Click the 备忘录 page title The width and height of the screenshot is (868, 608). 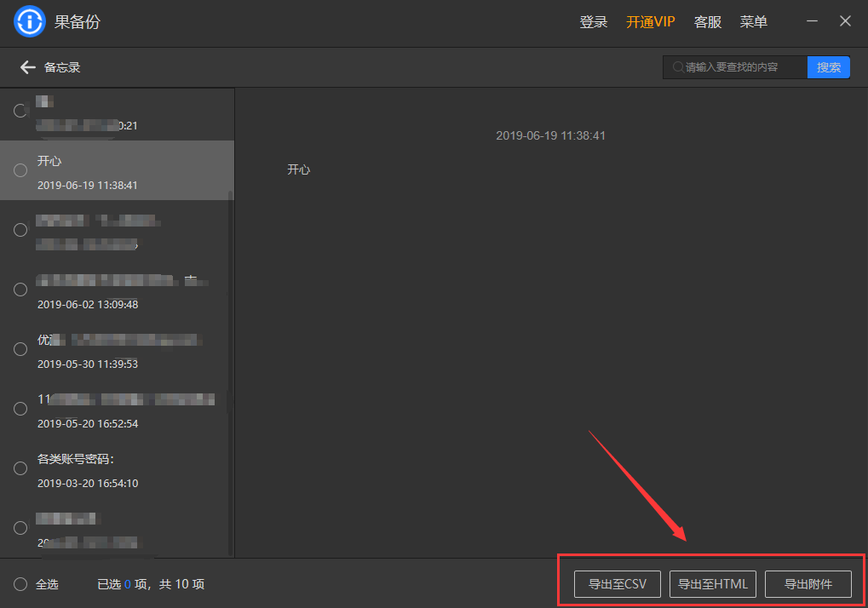pyautogui.click(x=62, y=67)
